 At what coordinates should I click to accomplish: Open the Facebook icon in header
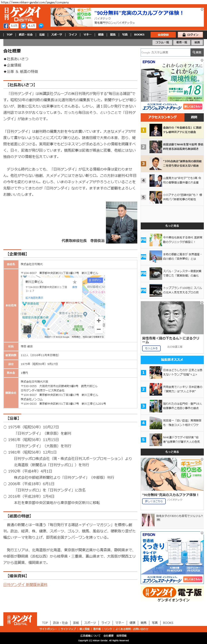[x=6, y=26]
